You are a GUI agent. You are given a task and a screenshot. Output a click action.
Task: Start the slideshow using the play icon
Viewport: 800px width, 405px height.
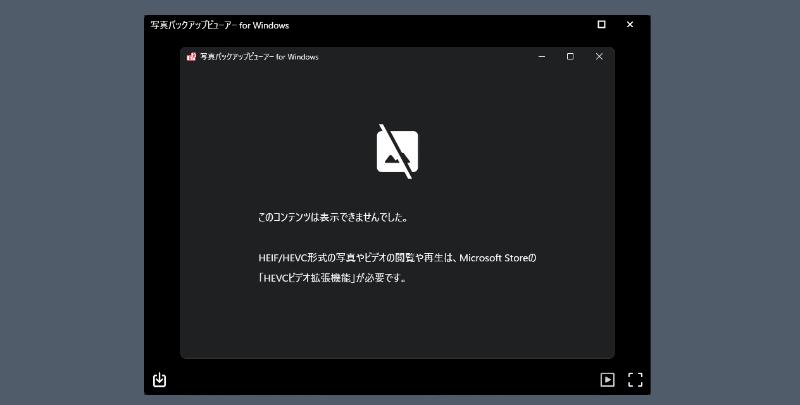click(x=607, y=379)
